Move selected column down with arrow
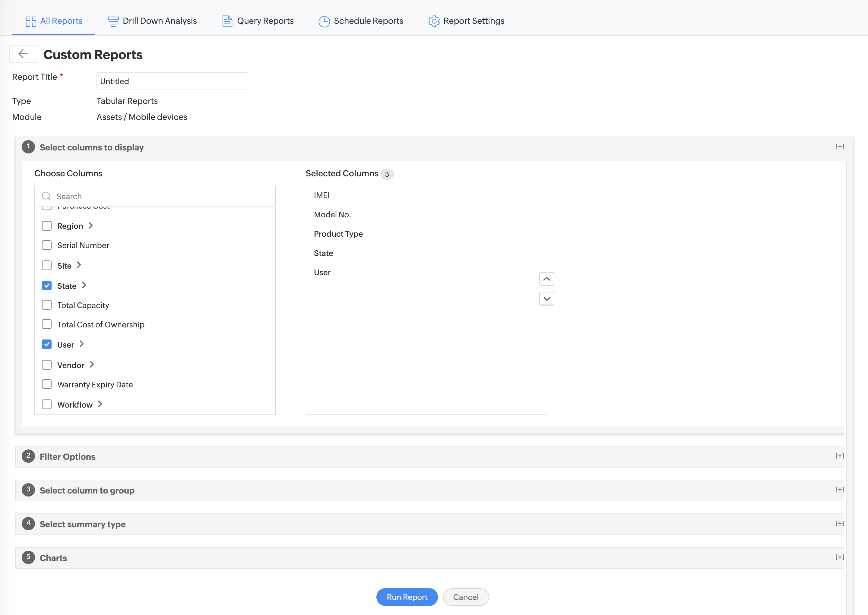 pos(546,299)
